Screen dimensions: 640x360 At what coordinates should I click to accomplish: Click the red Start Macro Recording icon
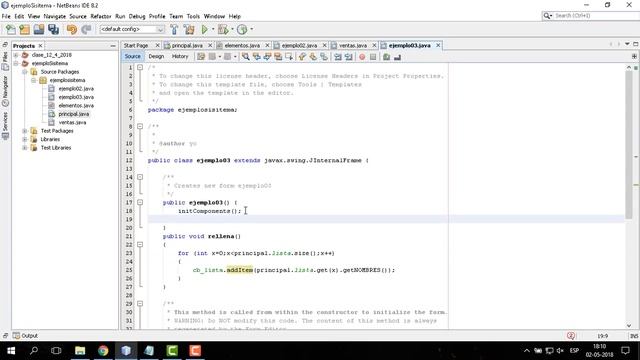point(362,57)
